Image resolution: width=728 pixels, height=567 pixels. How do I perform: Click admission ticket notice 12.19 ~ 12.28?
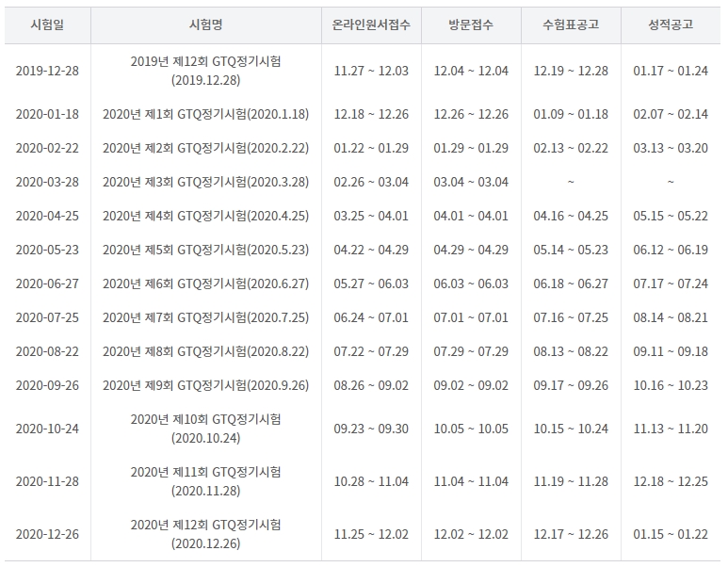pyautogui.click(x=571, y=71)
